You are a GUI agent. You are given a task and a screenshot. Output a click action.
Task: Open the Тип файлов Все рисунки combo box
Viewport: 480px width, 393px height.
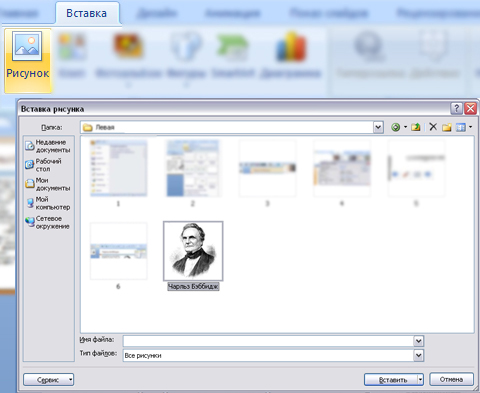[273, 355]
